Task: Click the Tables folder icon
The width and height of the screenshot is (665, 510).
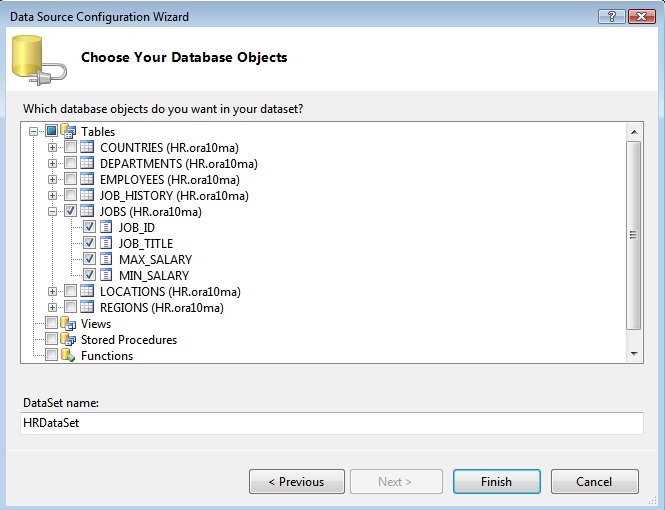Action: 68,132
